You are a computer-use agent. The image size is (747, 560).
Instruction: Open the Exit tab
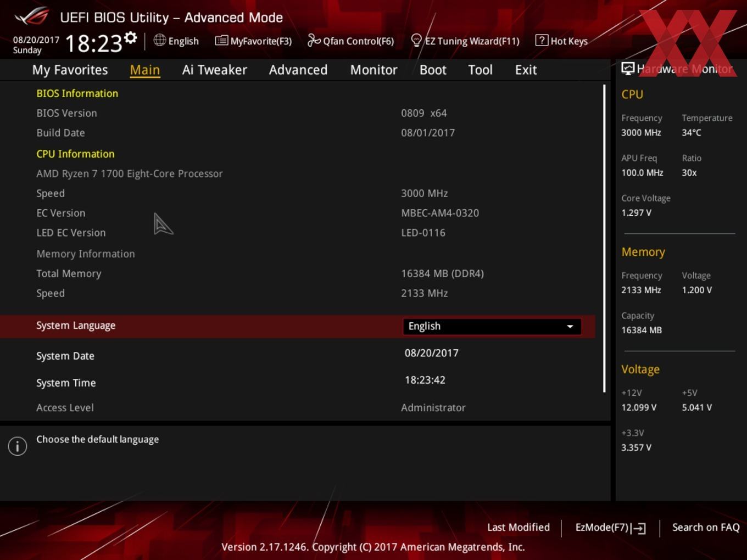click(x=526, y=70)
